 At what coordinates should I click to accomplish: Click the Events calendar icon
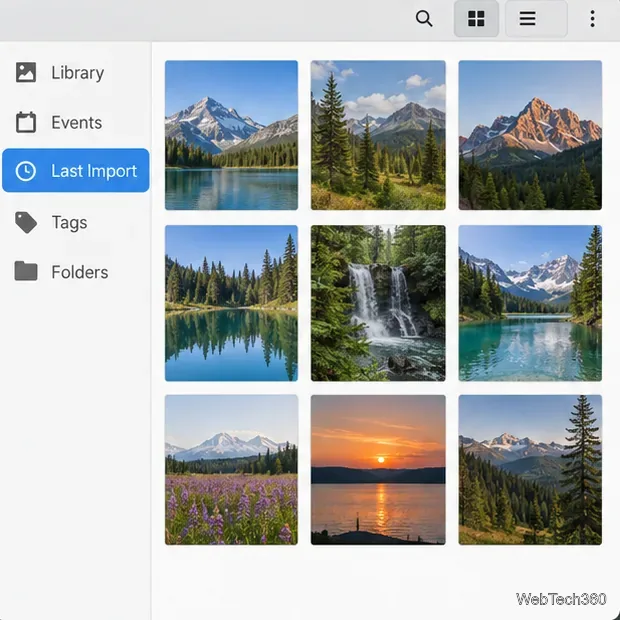pos(26,122)
